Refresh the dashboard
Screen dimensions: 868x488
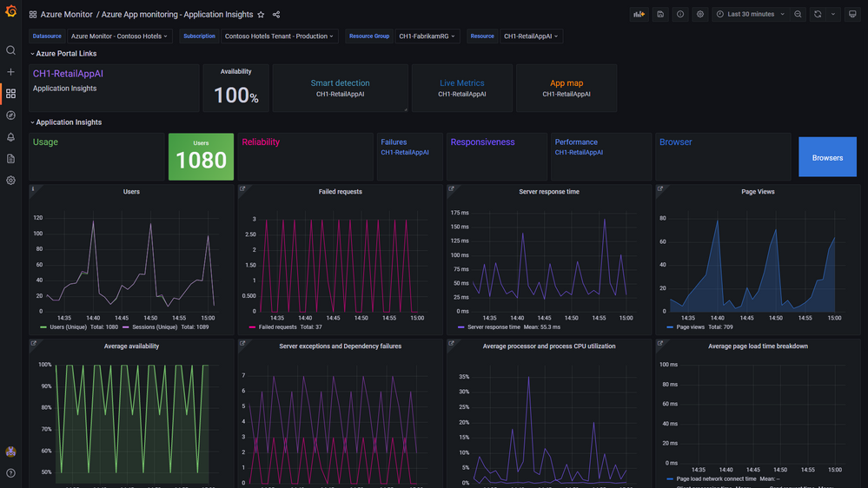(818, 15)
